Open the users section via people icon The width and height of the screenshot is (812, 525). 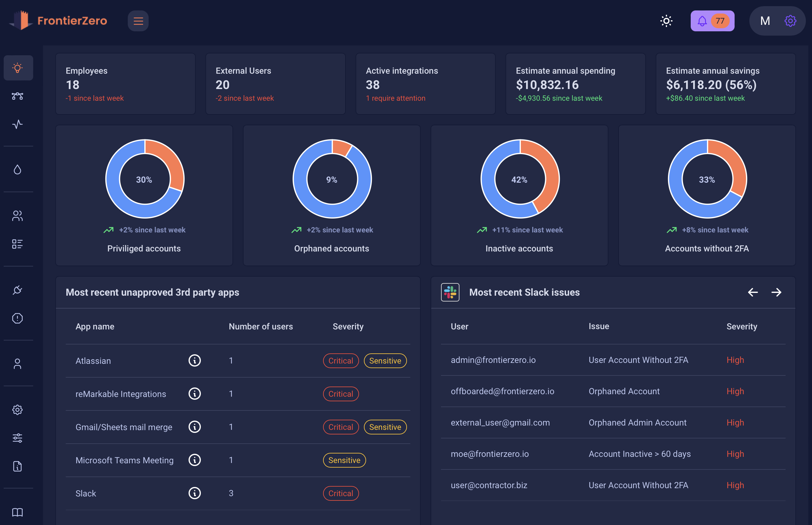(x=18, y=216)
